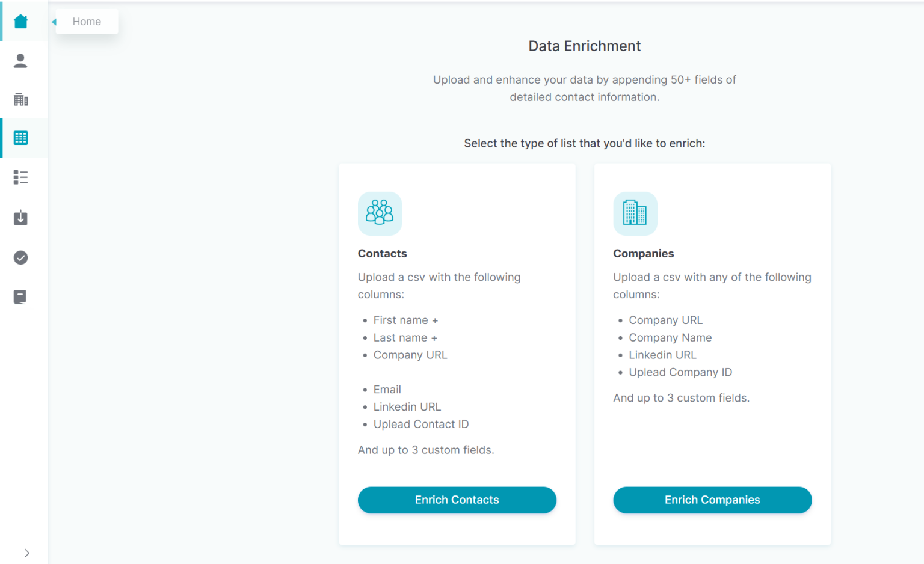924x564 pixels.
Task: Click the Companies building icon on right card
Action: (x=635, y=213)
